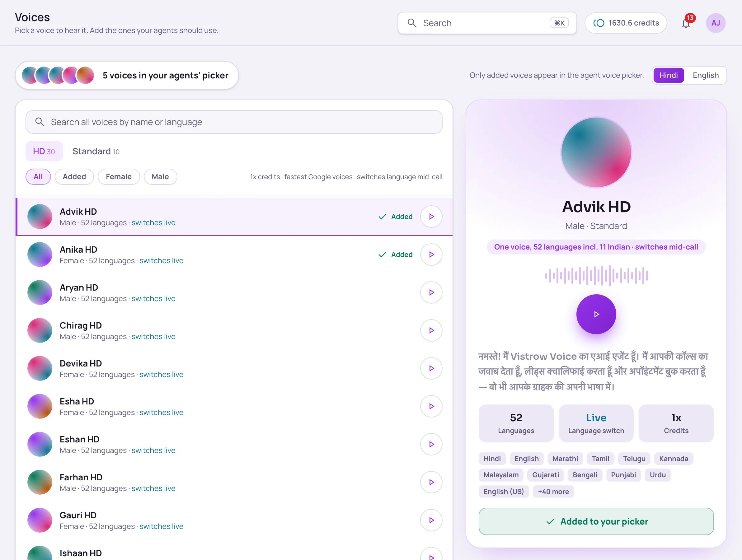
Task: Filter to Female voices
Action: click(x=119, y=177)
